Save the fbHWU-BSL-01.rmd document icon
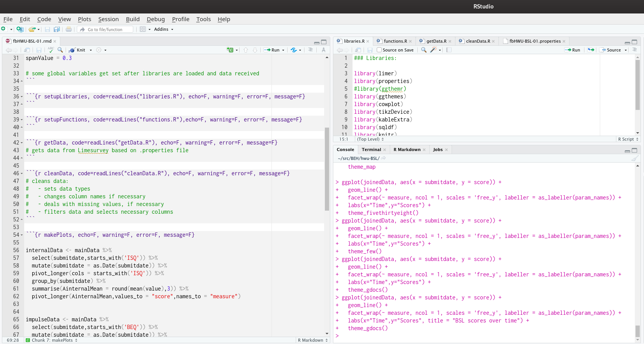This screenshot has width=644, height=344. (x=39, y=50)
